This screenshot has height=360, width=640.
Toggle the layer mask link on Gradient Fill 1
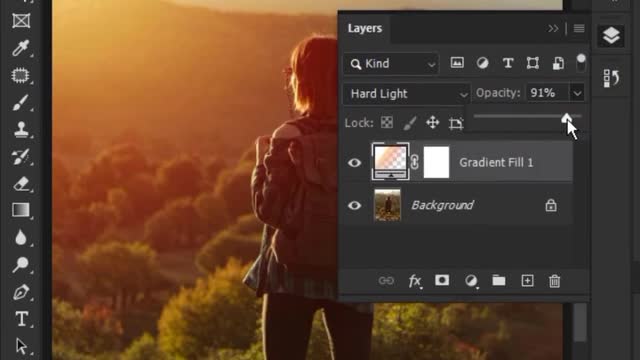click(415, 162)
